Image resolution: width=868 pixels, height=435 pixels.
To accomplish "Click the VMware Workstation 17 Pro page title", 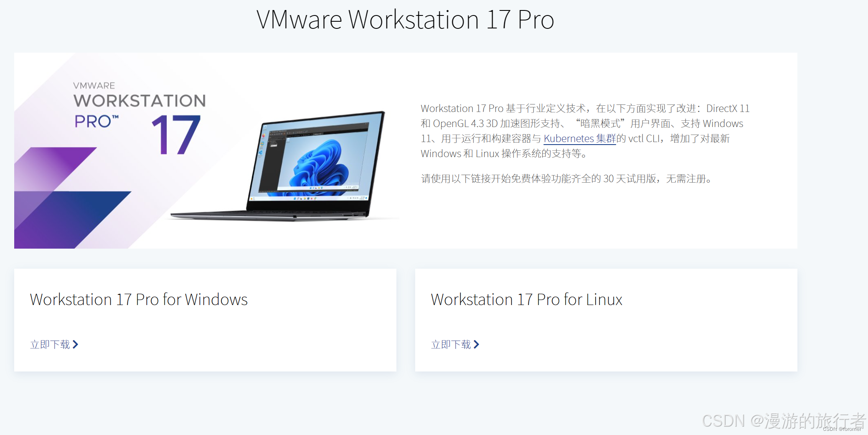I will pyautogui.click(x=405, y=20).
